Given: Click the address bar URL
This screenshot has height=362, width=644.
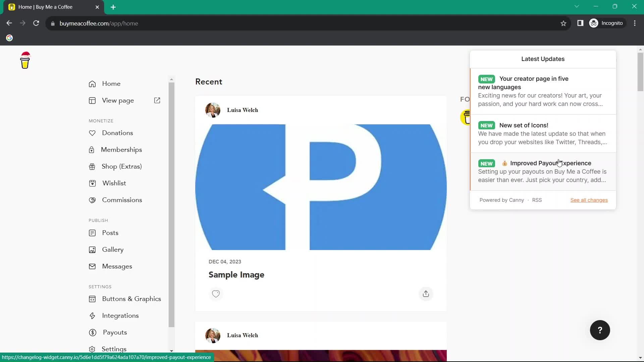Looking at the screenshot, I should 99,23.
